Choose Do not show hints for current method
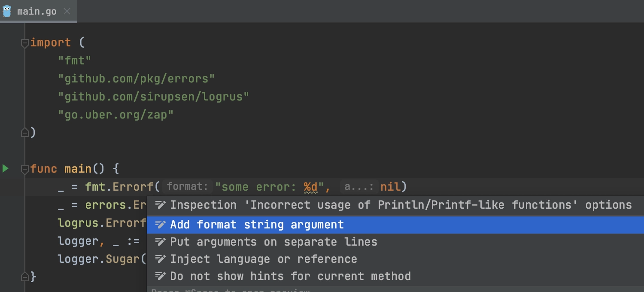 [x=395, y=277]
